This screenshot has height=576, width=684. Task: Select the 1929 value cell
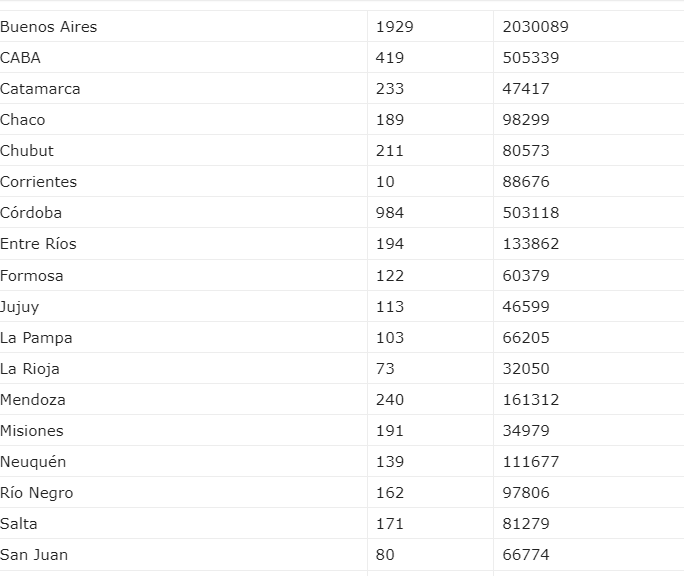tap(394, 27)
